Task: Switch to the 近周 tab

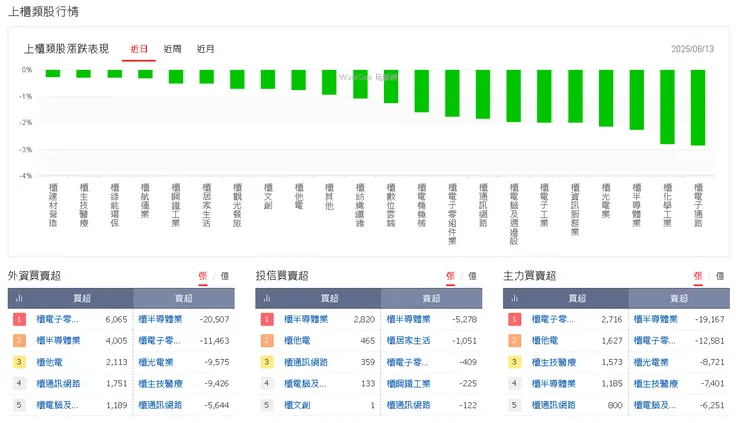Action: tap(172, 49)
